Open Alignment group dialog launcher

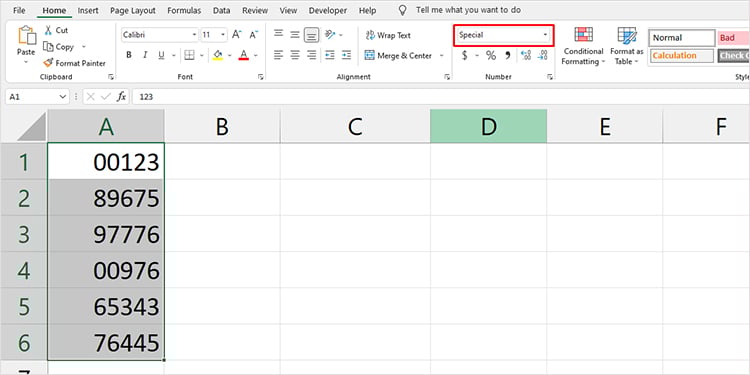pyautogui.click(x=447, y=77)
